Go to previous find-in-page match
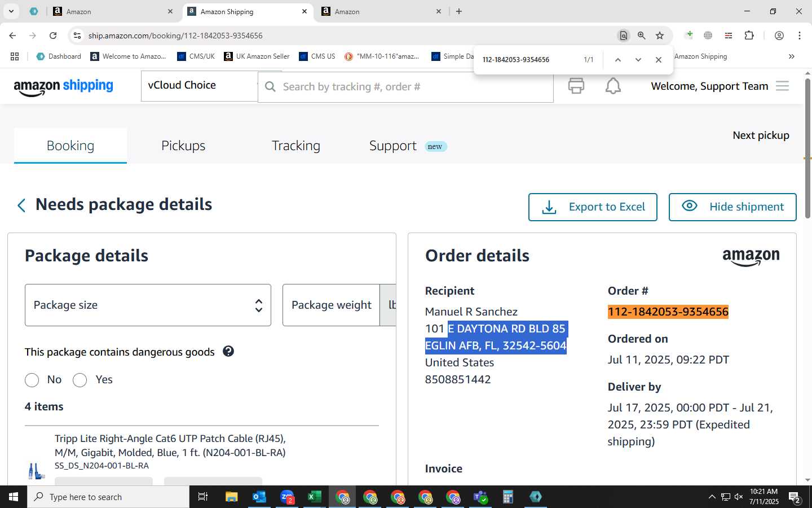The width and height of the screenshot is (812, 508). click(617, 60)
